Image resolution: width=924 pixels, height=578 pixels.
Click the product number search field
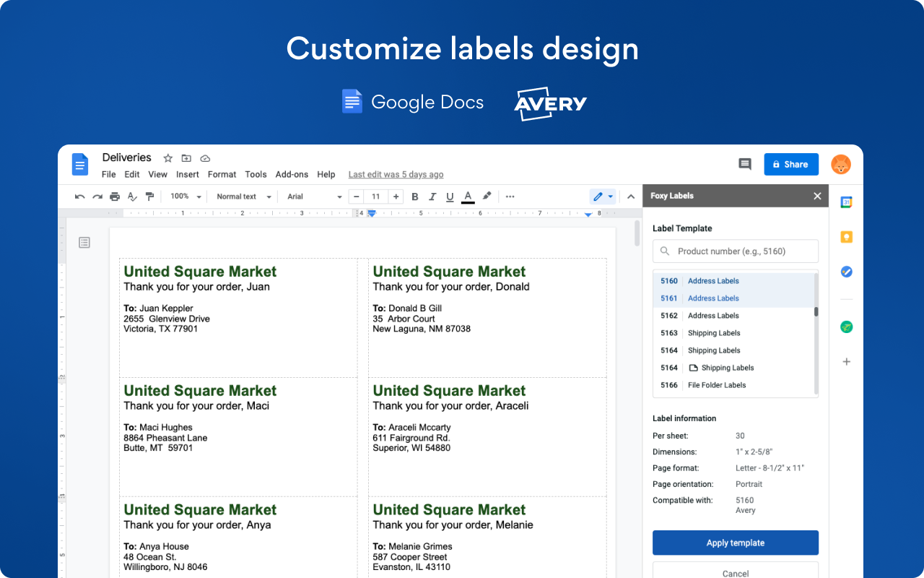736,251
